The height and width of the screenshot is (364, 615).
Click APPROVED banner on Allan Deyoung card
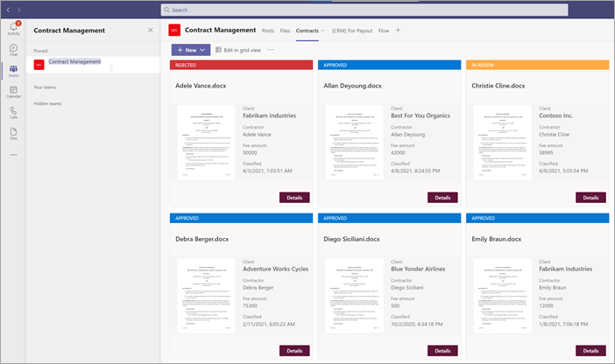coord(389,65)
